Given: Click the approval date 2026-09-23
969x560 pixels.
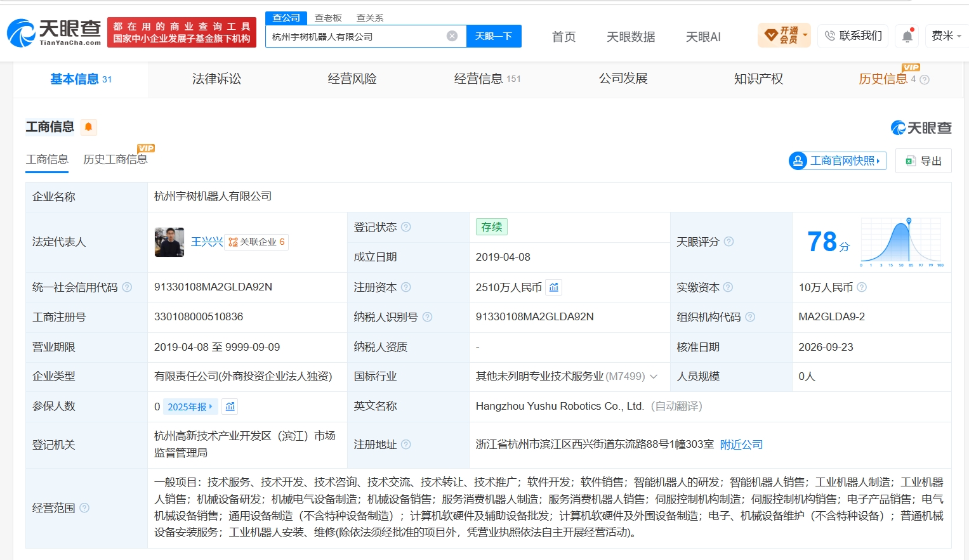Looking at the screenshot, I should point(826,347).
